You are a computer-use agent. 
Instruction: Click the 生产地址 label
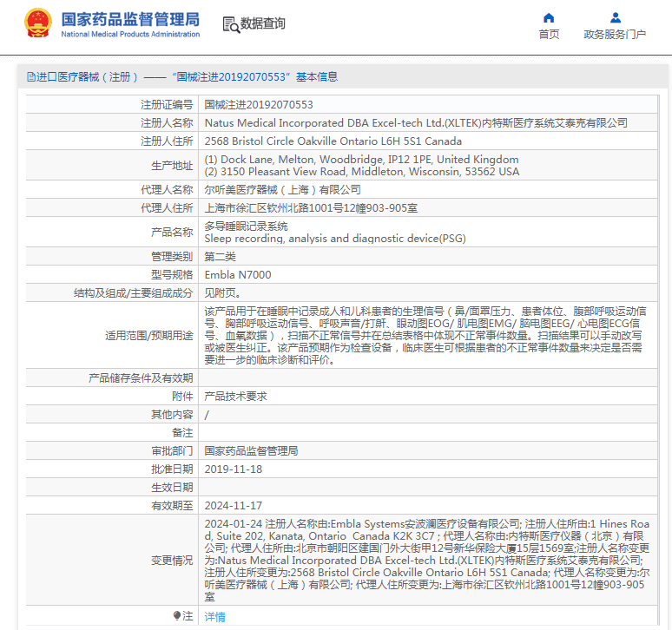tap(172, 166)
